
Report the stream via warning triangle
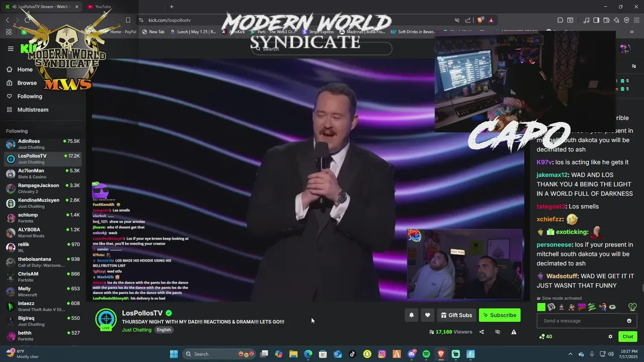coord(514,332)
